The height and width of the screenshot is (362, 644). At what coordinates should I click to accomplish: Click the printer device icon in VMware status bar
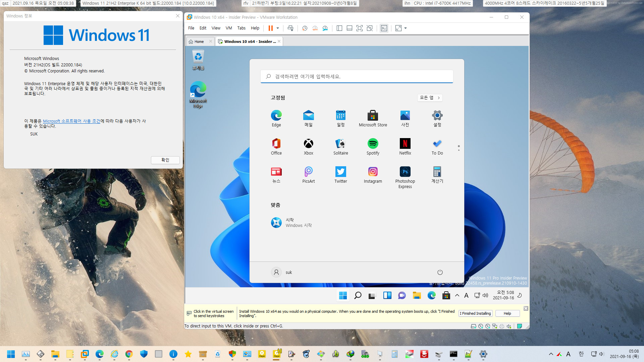point(502,326)
